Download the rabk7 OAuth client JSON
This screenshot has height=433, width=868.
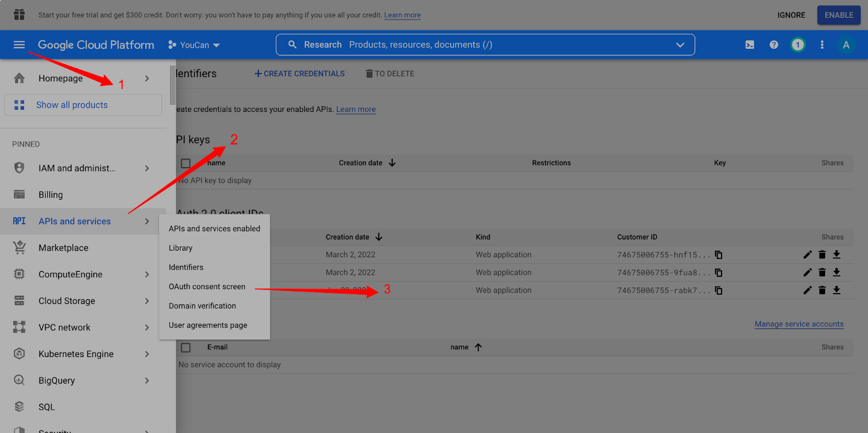(x=837, y=290)
